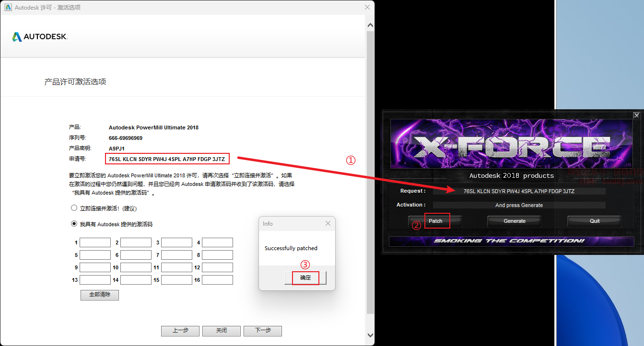Click the Successfully patched message
The height and width of the screenshot is (346, 644).
pos(291,248)
